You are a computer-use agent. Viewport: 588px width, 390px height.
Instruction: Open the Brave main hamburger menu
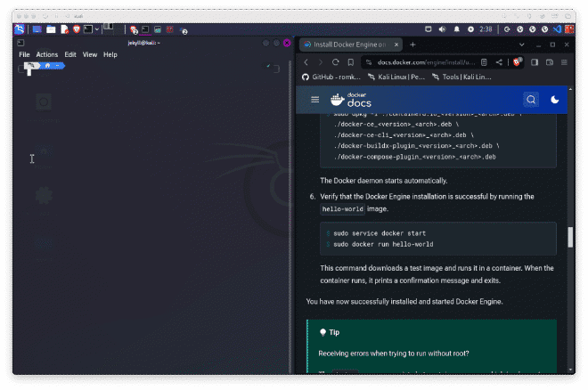tap(564, 62)
